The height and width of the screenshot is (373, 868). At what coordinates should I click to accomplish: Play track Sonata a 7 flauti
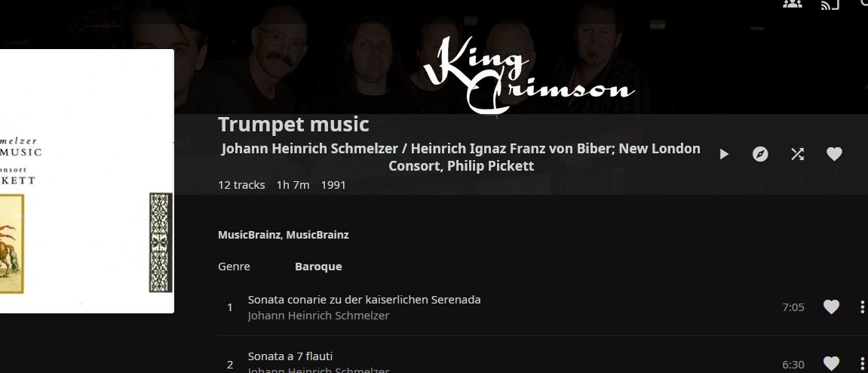(x=290, y=356)
